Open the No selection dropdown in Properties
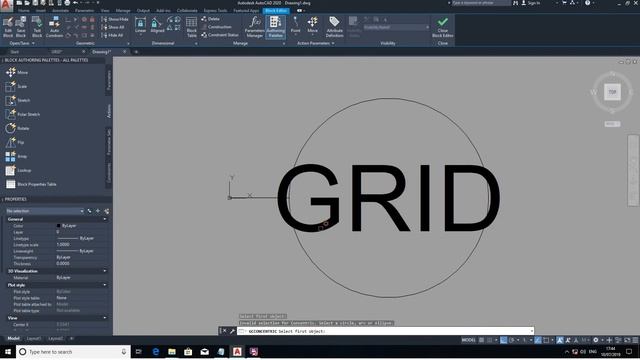The width and height of the screenshot is (640, 360). point(44,211)
